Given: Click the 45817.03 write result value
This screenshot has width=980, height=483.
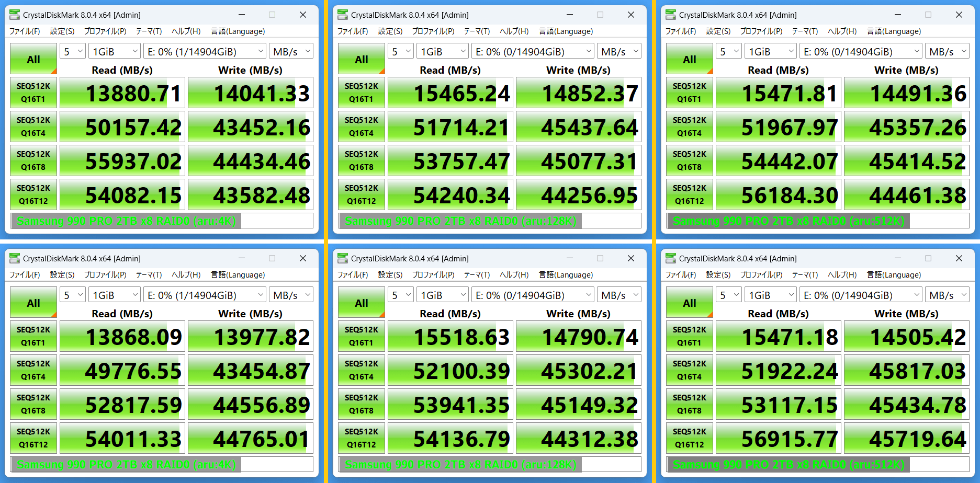Looking at the screenshot, I should (907, 370).
